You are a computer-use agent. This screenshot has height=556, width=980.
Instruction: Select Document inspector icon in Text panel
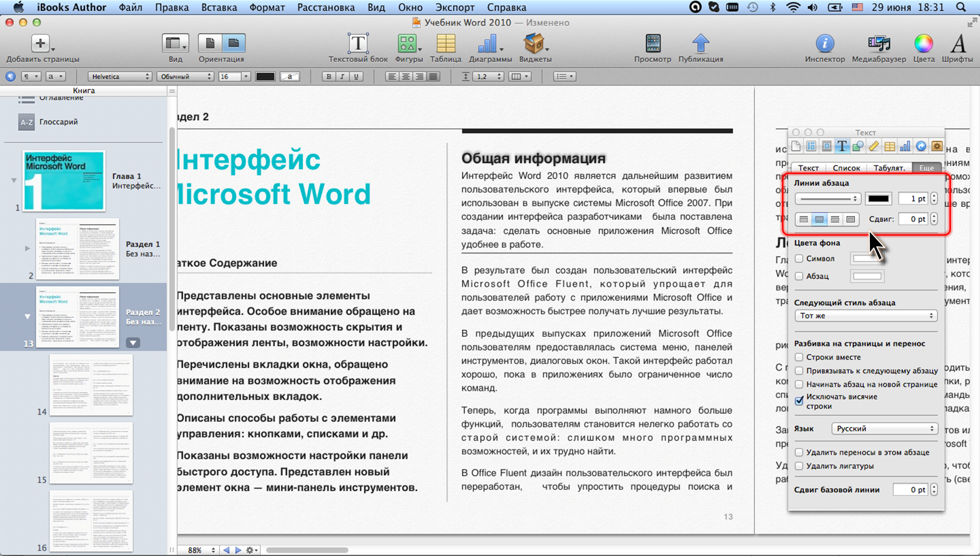[x=796, y=146]
